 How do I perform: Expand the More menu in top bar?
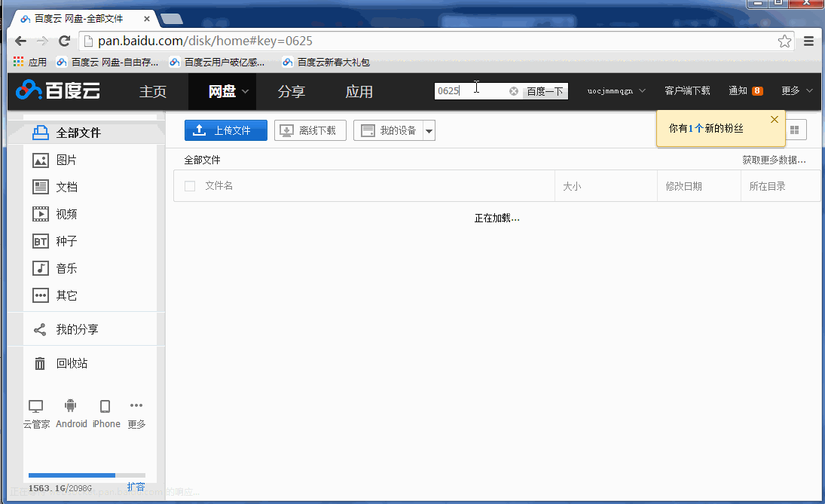[797, 90]
